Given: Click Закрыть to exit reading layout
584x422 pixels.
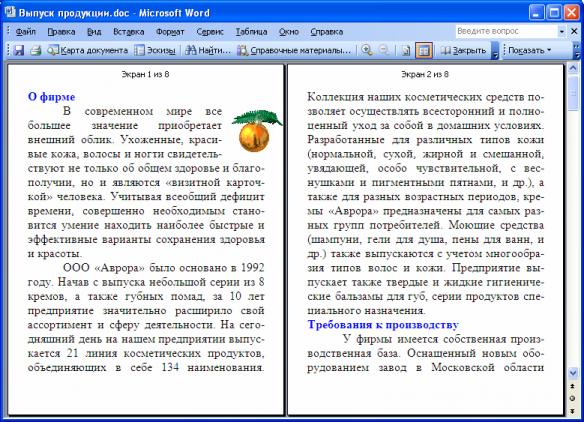Looking at the screenshot, I should [464, 50].
